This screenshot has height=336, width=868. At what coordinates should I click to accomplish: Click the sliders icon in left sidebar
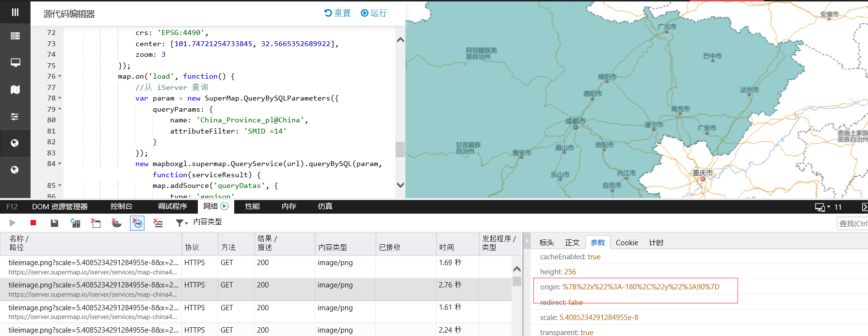pyautogui.click(x=15, y=117)
